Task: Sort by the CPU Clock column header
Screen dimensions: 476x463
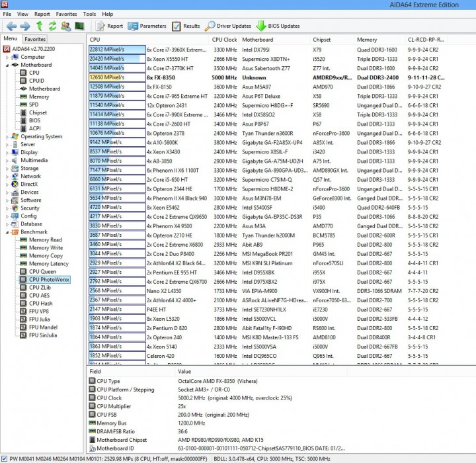Action: [x=224, y=40]
